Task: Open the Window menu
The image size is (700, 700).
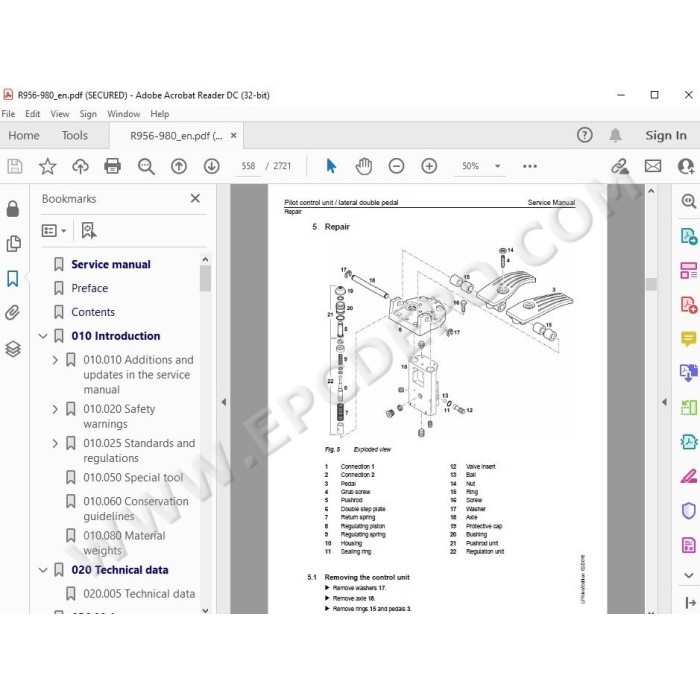Action: coord(124,114)
